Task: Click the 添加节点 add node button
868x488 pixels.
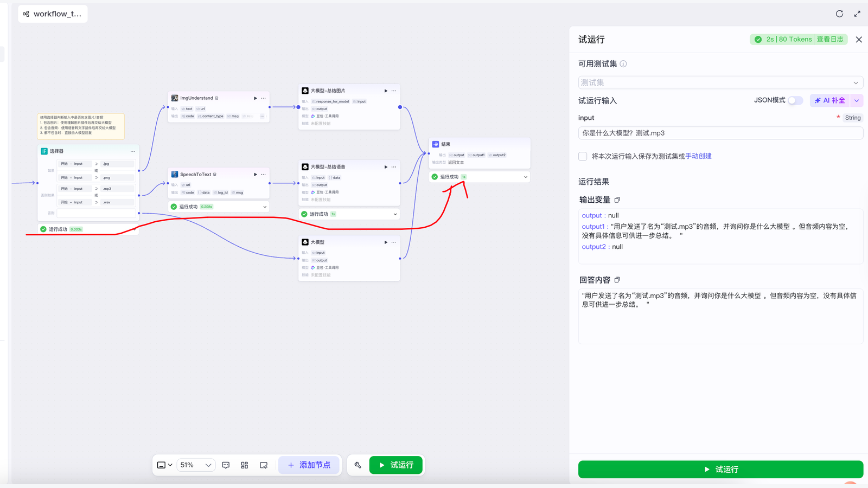Action: coord(309,465)
